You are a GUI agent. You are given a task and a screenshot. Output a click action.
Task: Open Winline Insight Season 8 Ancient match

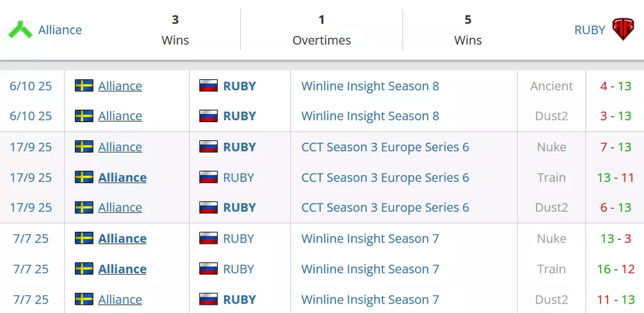[370, 86]
